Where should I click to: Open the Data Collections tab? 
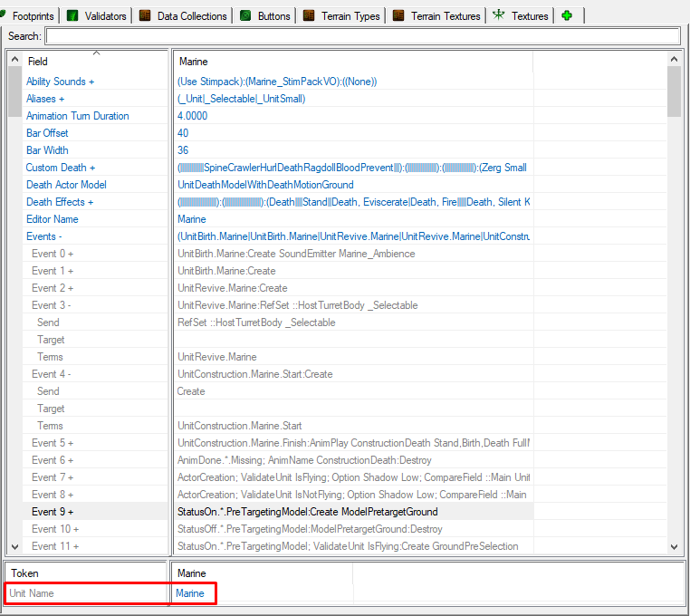(184, 15)
